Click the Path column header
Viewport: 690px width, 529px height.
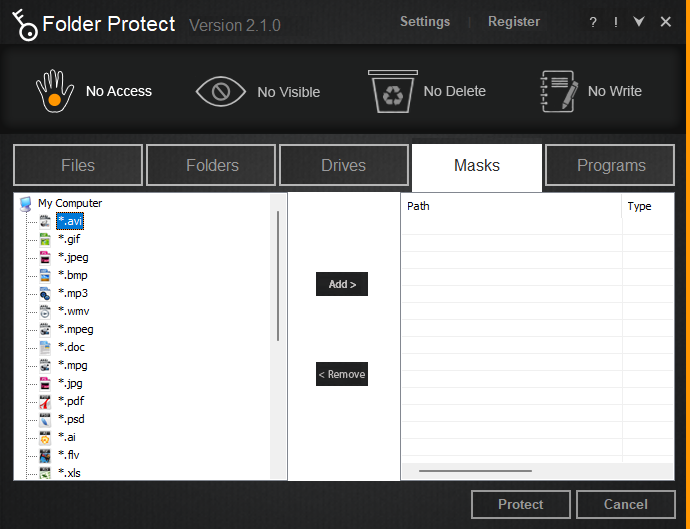point(511,206)
